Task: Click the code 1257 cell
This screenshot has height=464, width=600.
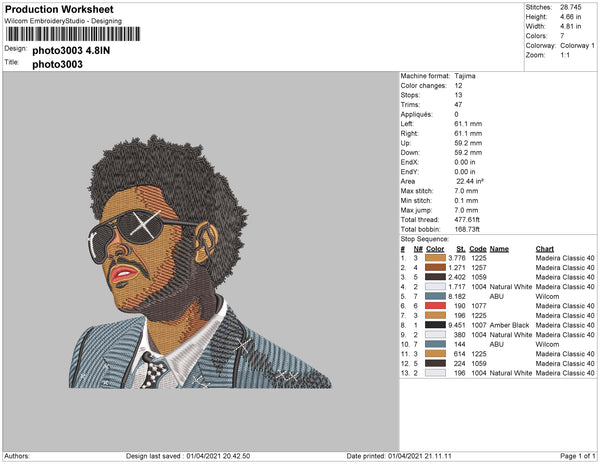Action: 479,268
